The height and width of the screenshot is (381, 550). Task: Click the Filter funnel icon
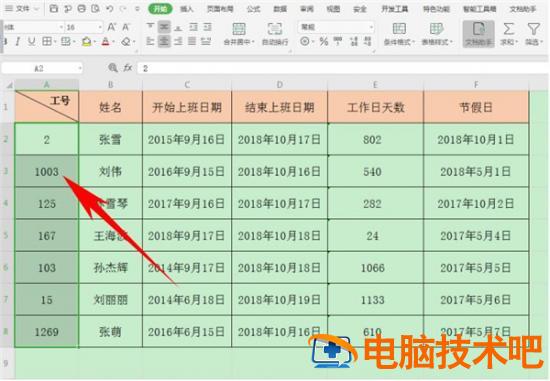(534, 29)
